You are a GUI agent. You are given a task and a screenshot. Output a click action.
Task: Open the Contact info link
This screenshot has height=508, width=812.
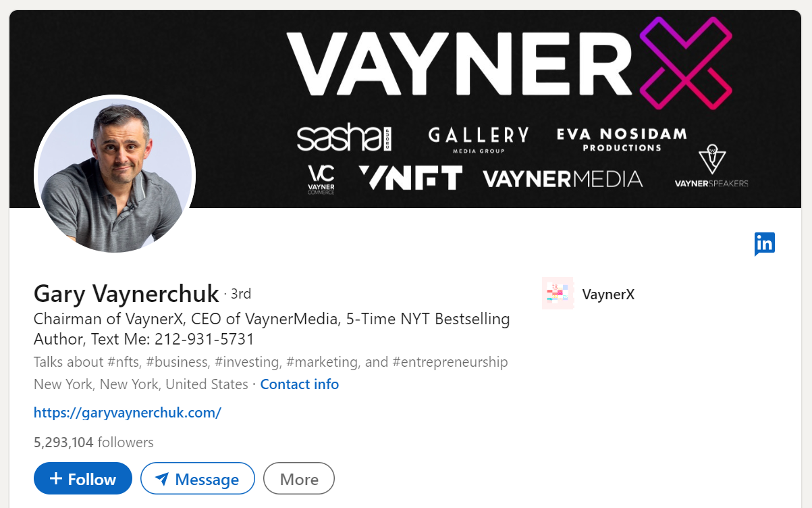[x=300, y=384]
